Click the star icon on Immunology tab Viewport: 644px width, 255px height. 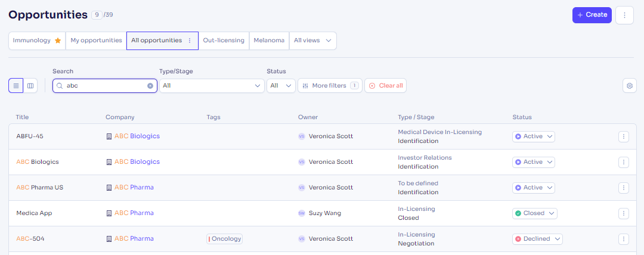coord(58,41)
